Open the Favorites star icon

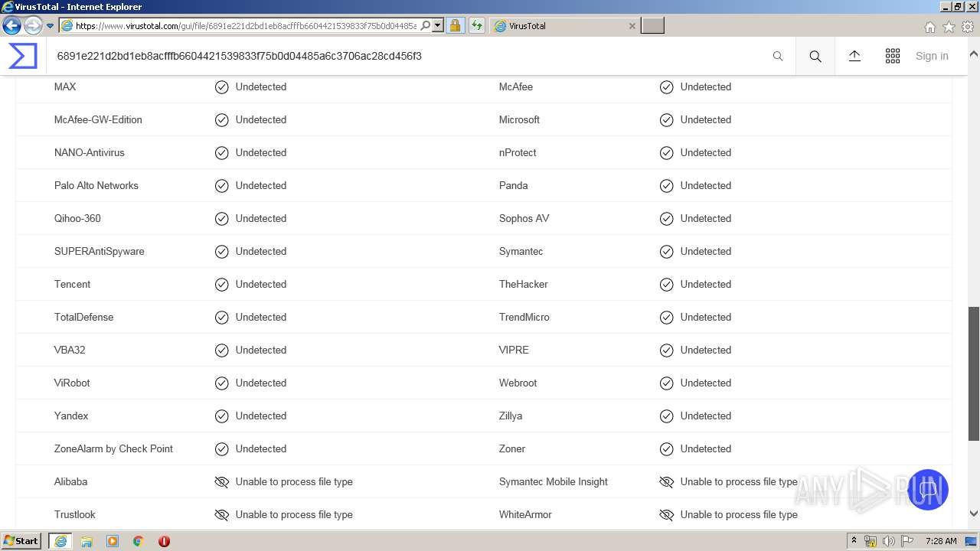(949, 27)
